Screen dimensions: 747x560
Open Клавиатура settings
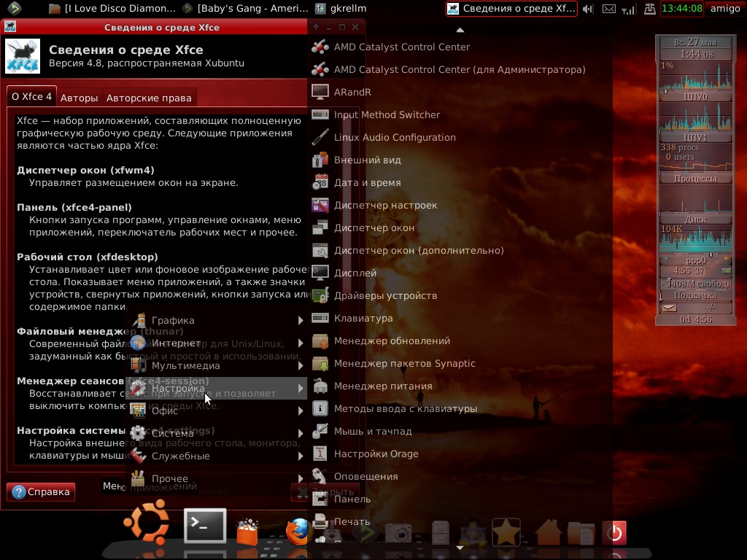click(460, 318)
